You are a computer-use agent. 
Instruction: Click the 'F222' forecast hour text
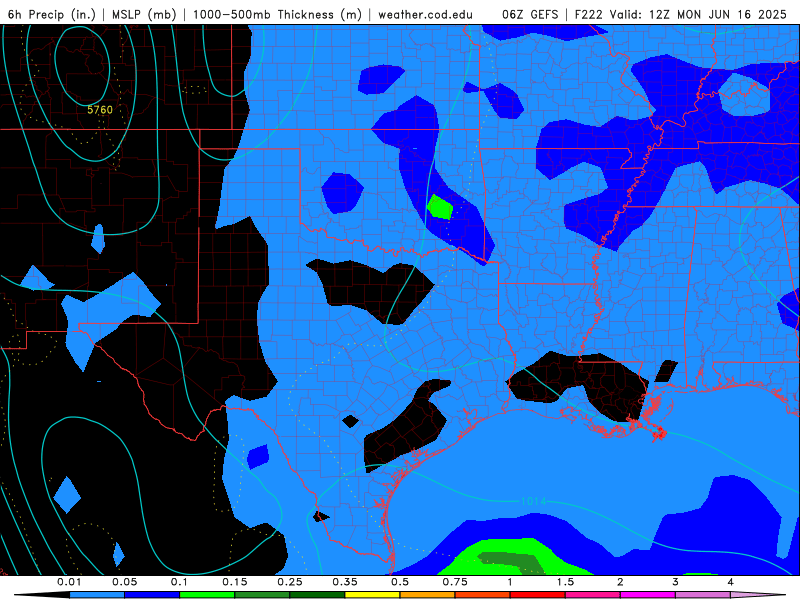tap(589, 14)
